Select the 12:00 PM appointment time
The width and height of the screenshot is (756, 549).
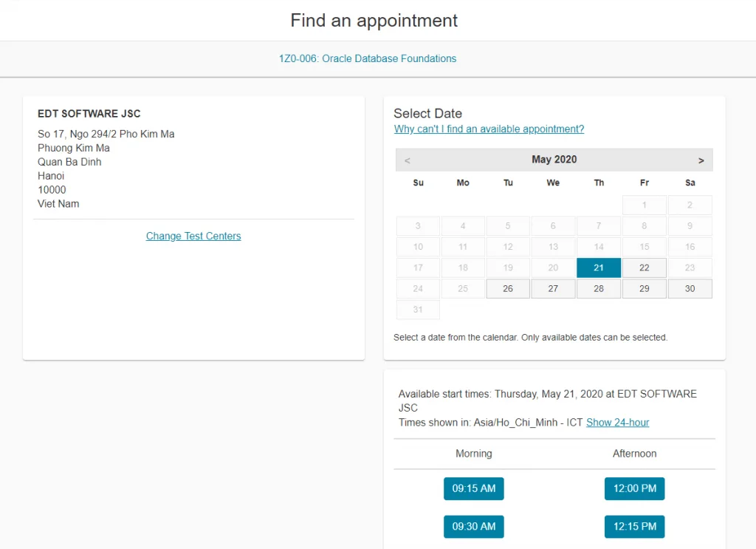[635, 488]
